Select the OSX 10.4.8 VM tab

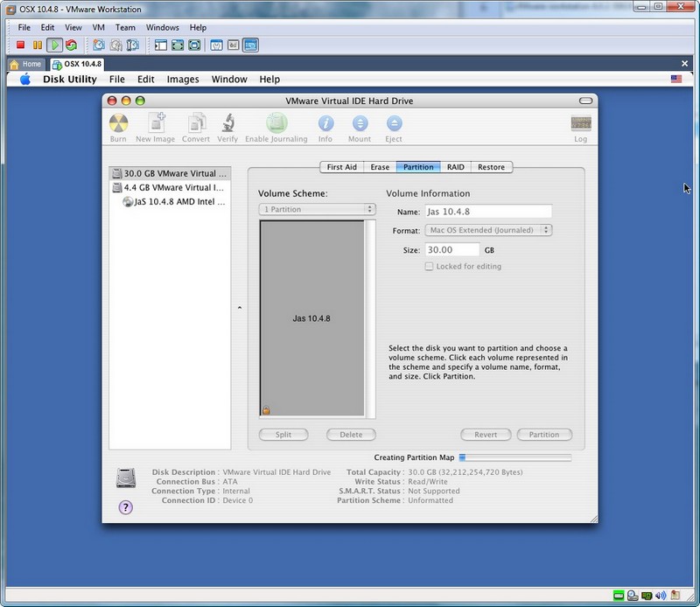77,64
